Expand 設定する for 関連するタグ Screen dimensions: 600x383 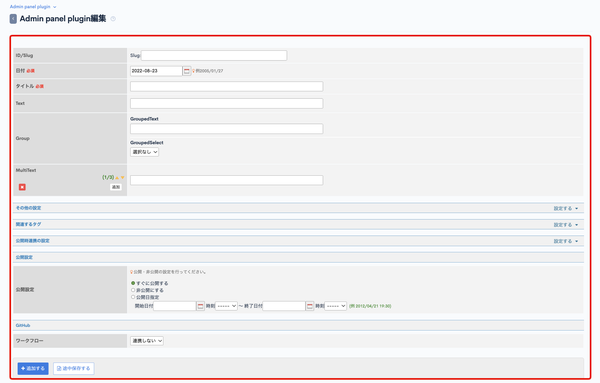566,225
